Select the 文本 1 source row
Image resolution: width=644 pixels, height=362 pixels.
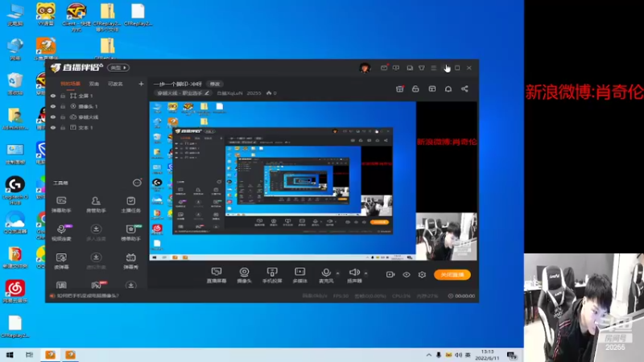[97, 128]
